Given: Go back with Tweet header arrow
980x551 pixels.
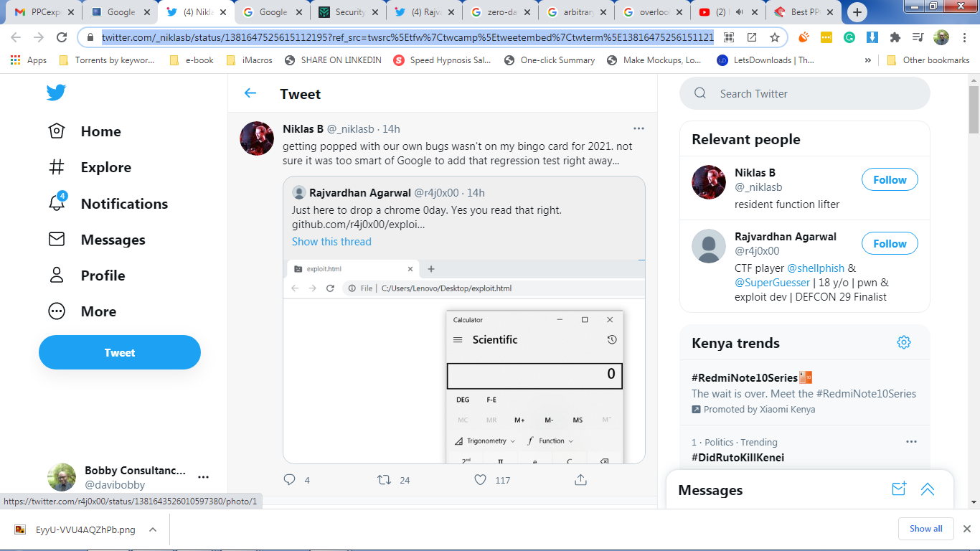Looking at the screenshot, I should click(x=250, y=93).
